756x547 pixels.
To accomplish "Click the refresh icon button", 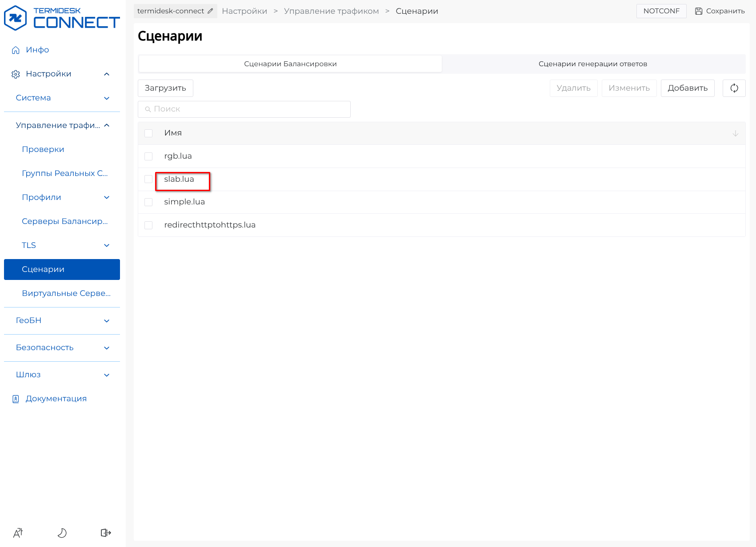I will pyautogui.click(x=734, y=88).
